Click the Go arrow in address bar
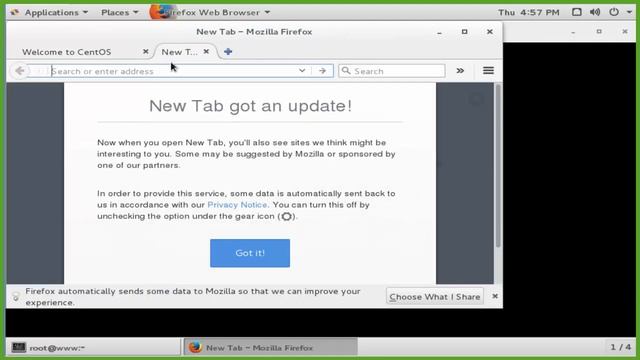This screenshot has width=640, height=360. tap(322, 71)
